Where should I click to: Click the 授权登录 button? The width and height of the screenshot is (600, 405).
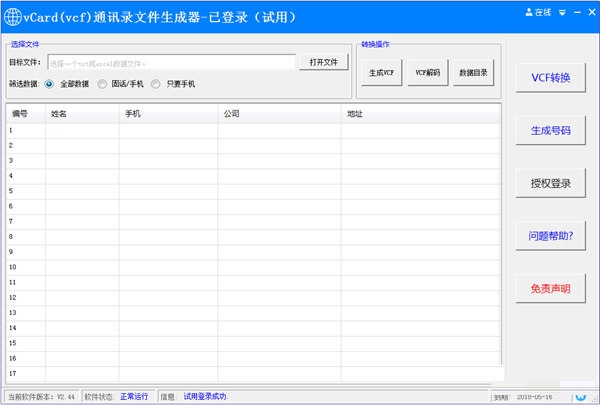(551, 183)
